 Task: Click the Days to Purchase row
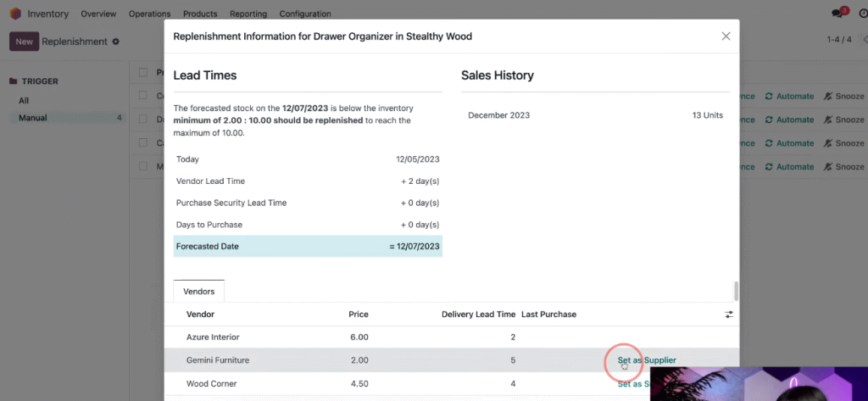coord(308,225)
